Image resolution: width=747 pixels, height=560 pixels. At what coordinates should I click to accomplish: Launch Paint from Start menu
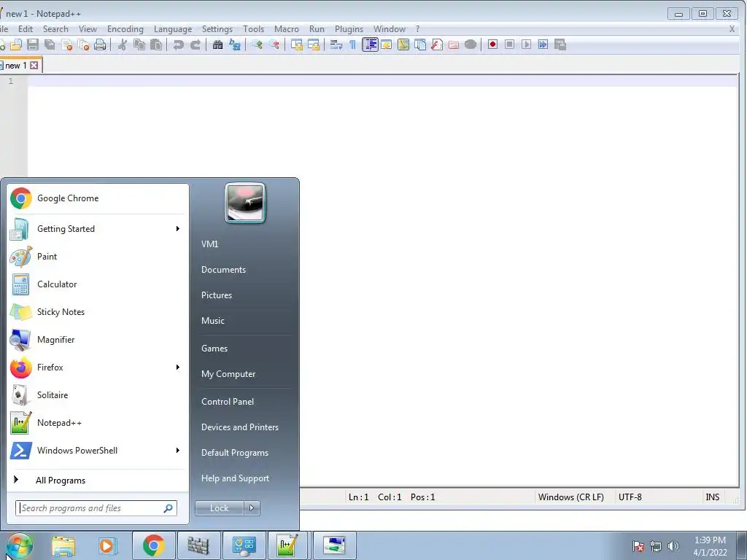tap(98, 257)
